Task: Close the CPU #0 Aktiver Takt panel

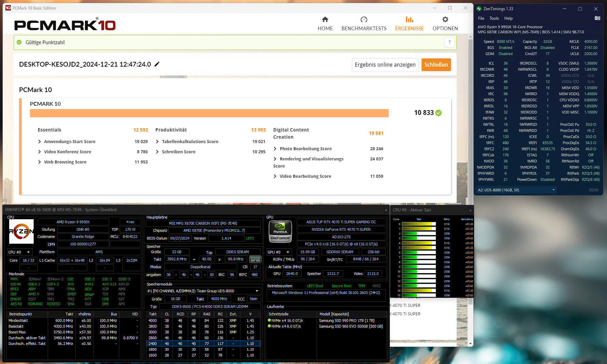Action: click(470, 210)
